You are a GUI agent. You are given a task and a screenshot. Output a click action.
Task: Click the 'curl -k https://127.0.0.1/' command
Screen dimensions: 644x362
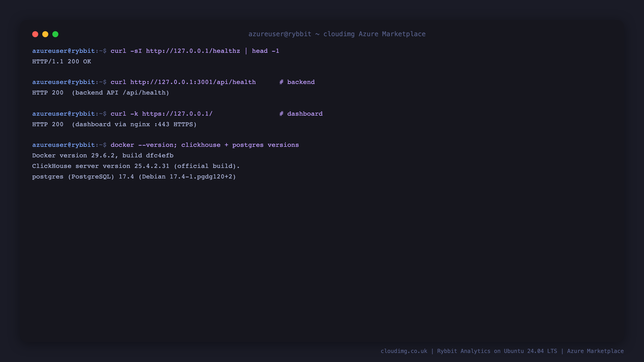pyautogui.click(x=162, y=114)
